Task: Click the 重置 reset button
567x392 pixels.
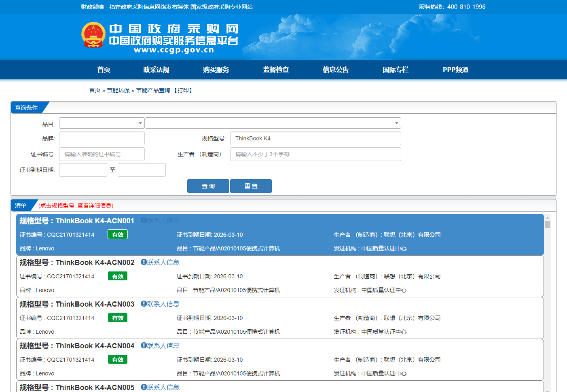Action: (x=251, y=186)
